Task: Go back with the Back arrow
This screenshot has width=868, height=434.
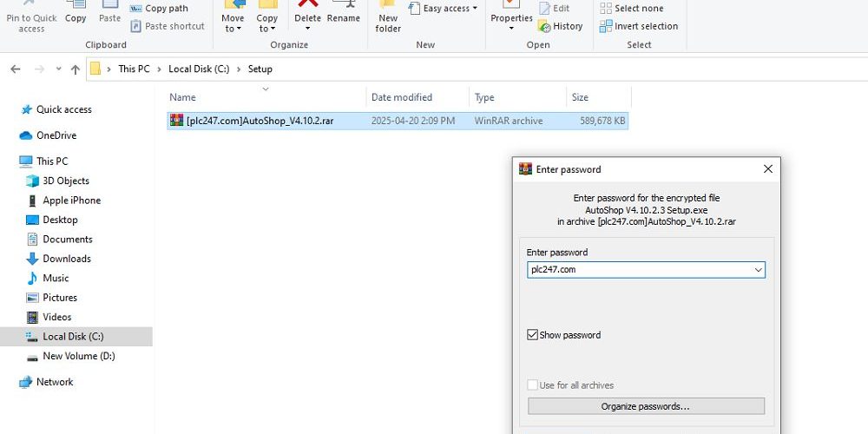Action: [x=16, y=69]
